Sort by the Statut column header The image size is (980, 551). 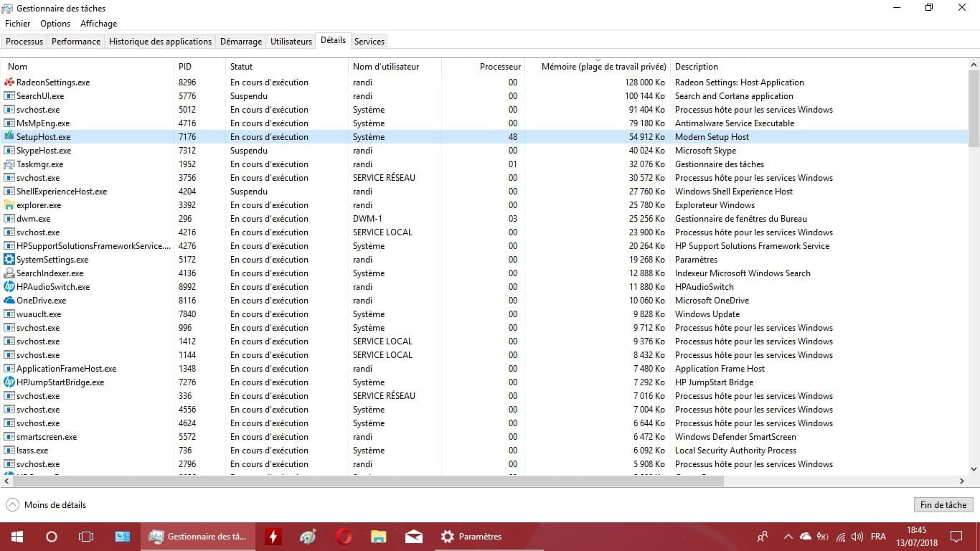(x=287, y=67)
